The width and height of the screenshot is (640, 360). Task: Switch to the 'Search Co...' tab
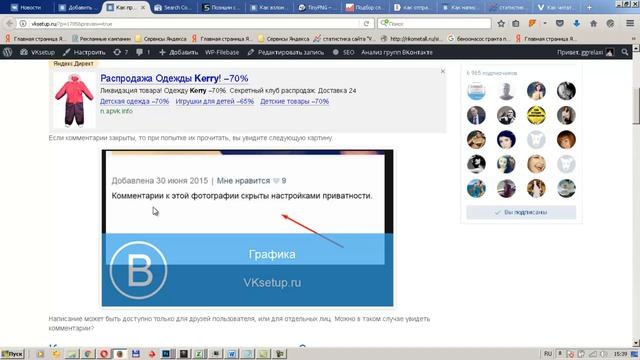[x=173, y=7]
